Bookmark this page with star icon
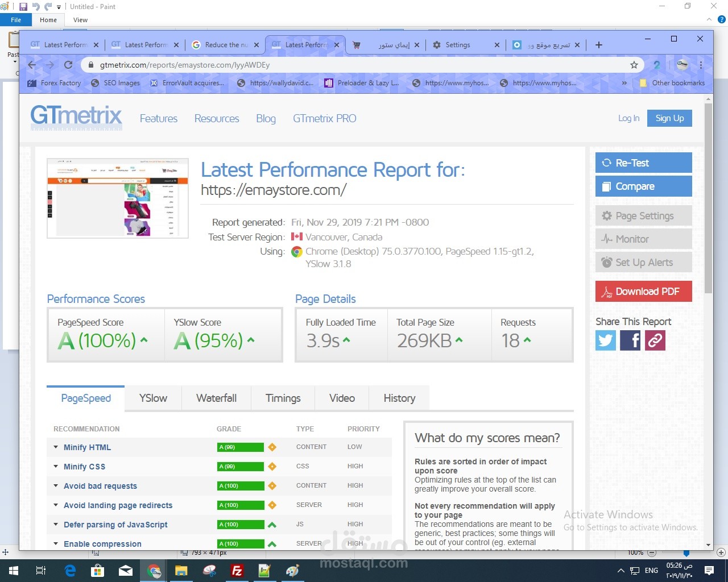The width and height of the screenshot is (728, 582). (x=634, y=65)
